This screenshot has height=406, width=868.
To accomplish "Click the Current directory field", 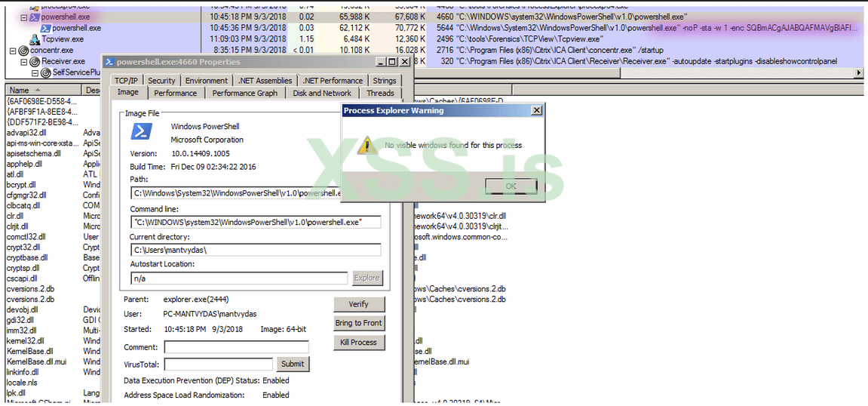I will pyautogui.click(x=256, y=250).
